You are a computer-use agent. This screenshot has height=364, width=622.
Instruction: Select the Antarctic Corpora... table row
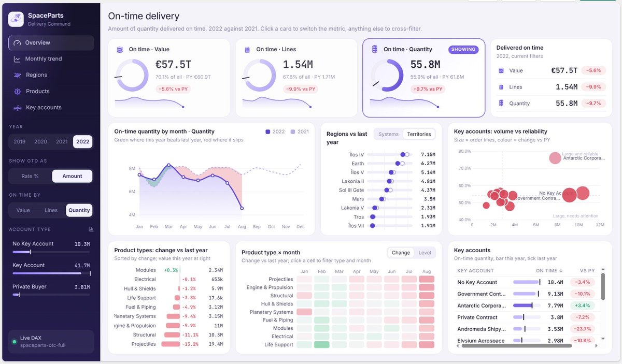click(x=526, y=305)
